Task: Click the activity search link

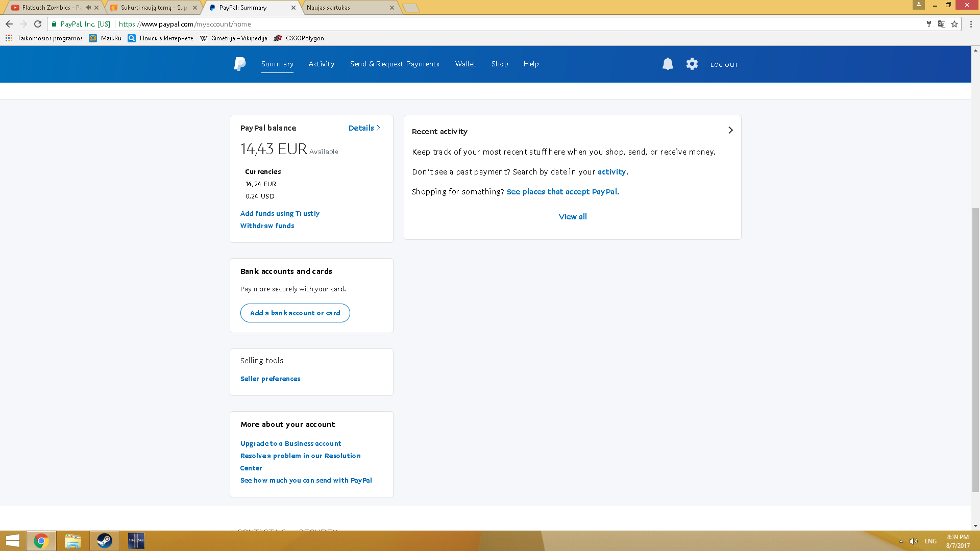Action: pyautogui.click(x=611, y=172)
